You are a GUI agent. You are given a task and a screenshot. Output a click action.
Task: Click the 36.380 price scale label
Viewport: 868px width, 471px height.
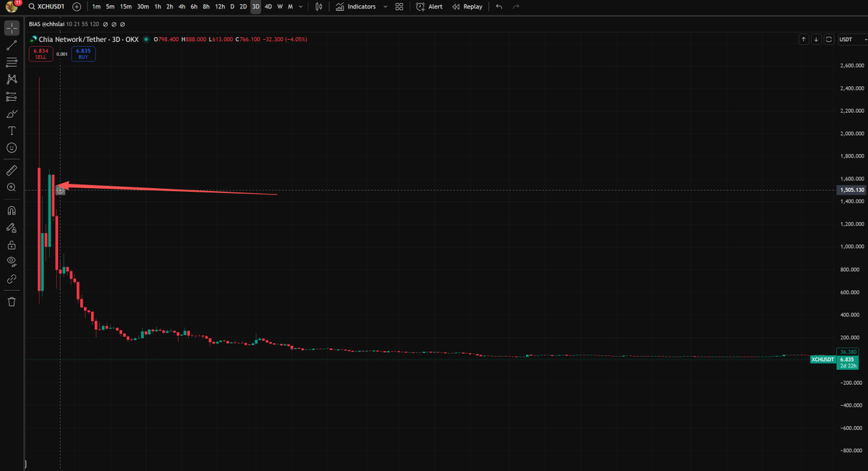click(x=849, y=352)
